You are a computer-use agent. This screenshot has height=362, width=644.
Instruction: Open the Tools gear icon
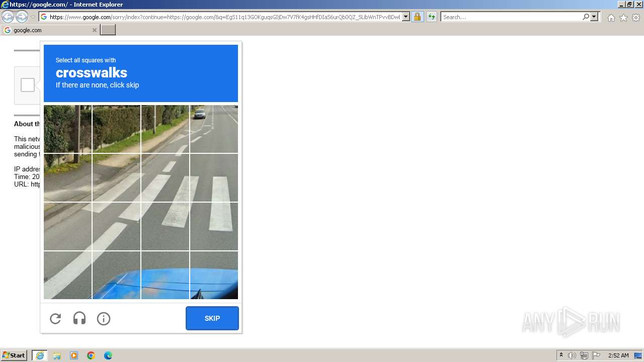pos(636,18)
